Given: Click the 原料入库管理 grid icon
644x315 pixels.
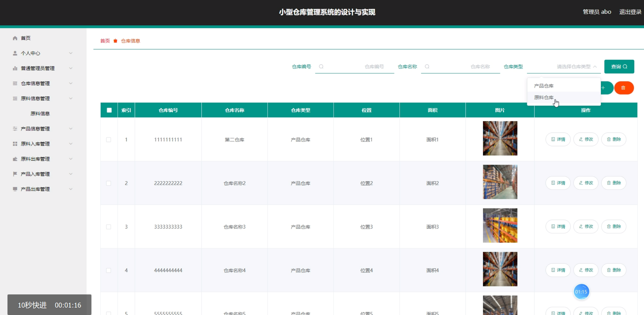Looking at the screenshot, I should 15,144.
